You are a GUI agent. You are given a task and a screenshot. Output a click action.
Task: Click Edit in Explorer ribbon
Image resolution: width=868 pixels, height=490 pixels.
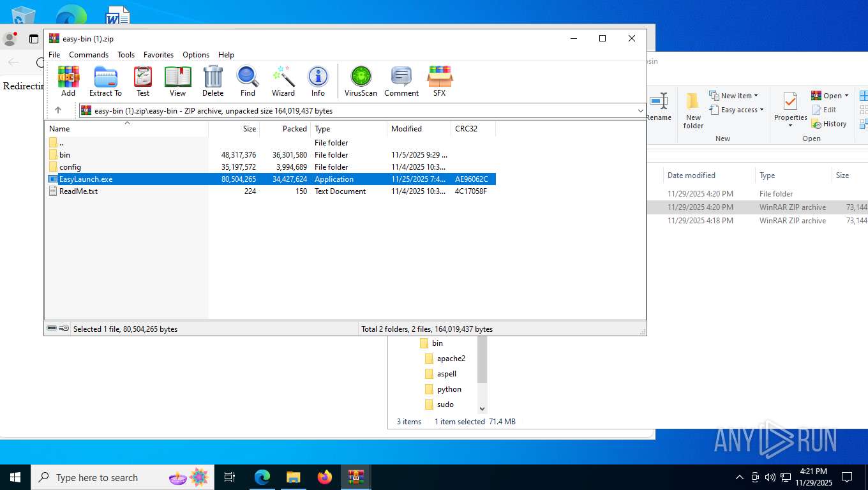824,110
